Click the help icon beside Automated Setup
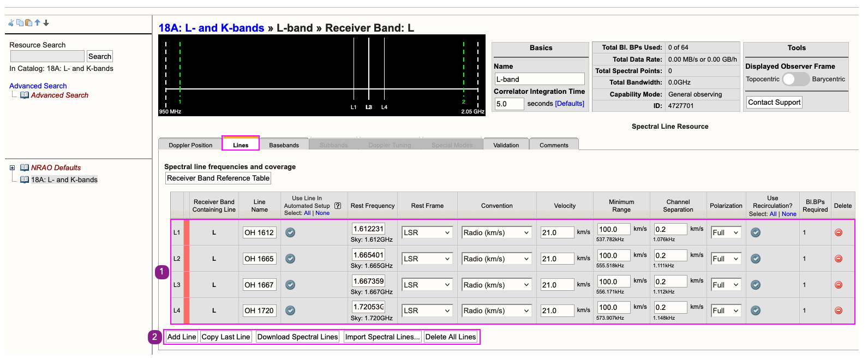 click(x=338, y=206)
